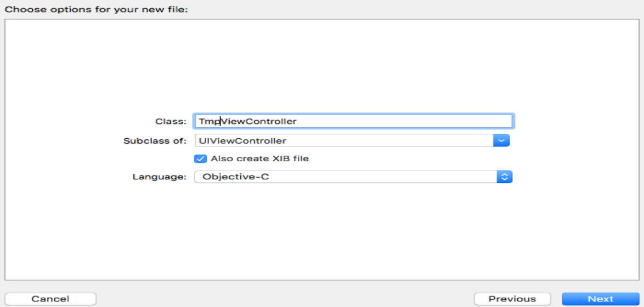Click the Cancel button
Screen dimensions: 644x307
(50, 299)
